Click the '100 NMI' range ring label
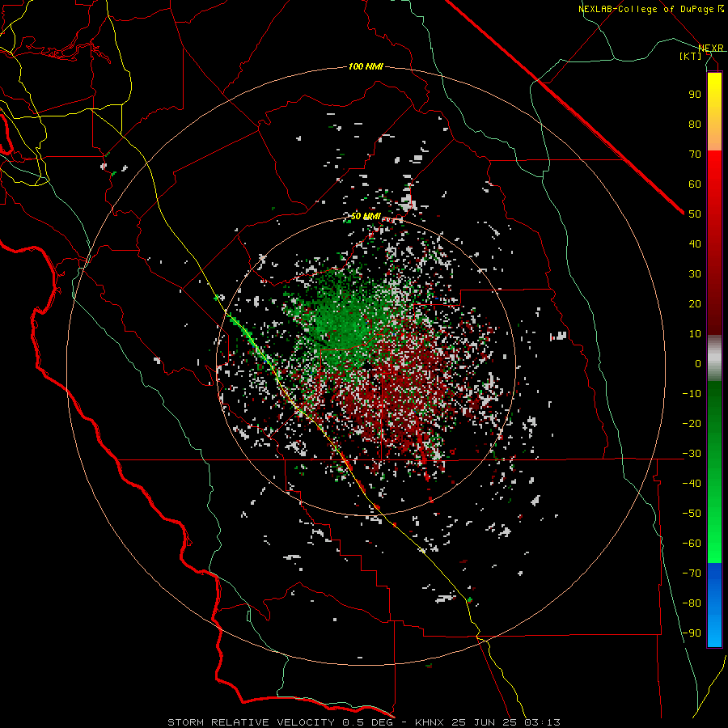Screen dimensions: 728x728 (x=366, y=67)
